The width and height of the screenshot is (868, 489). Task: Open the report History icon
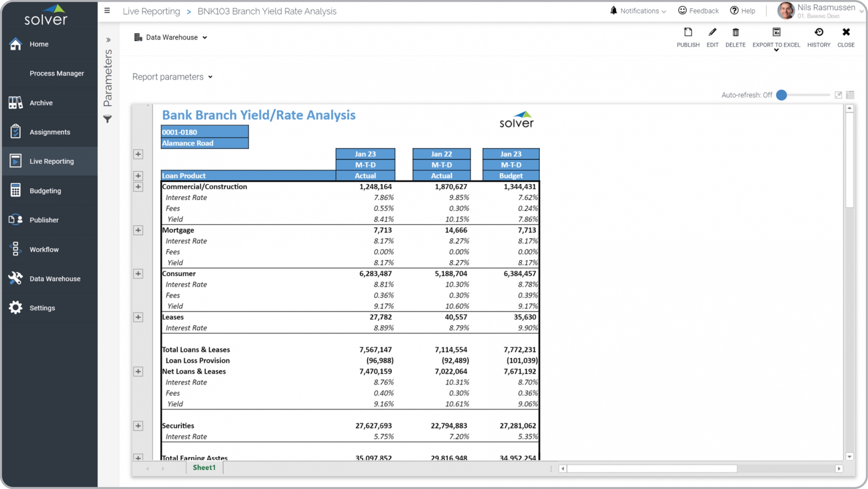818,33
